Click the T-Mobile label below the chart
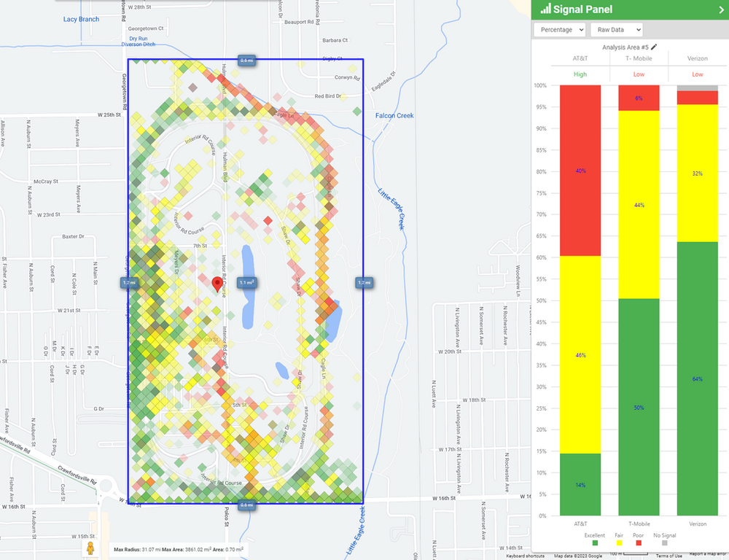 (x=639, y=524)
